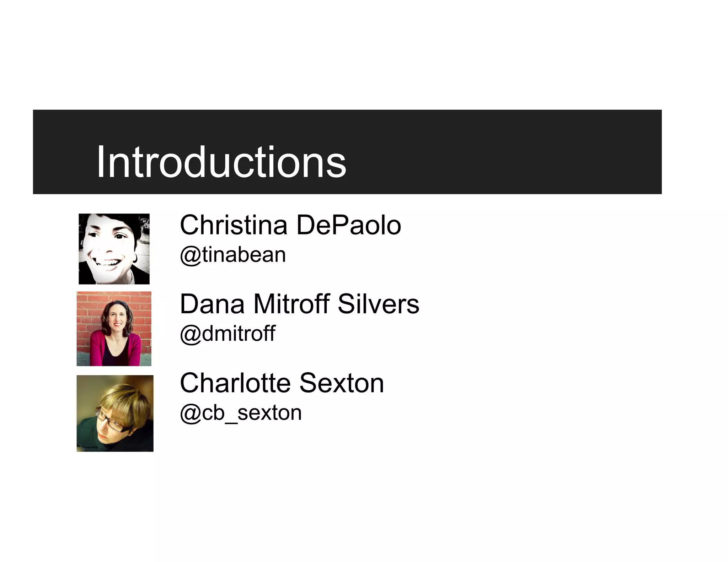Click the underscore in cb_sexton handle
The image size is (728, 562).
pyautogui.click(x=231, y=422)
